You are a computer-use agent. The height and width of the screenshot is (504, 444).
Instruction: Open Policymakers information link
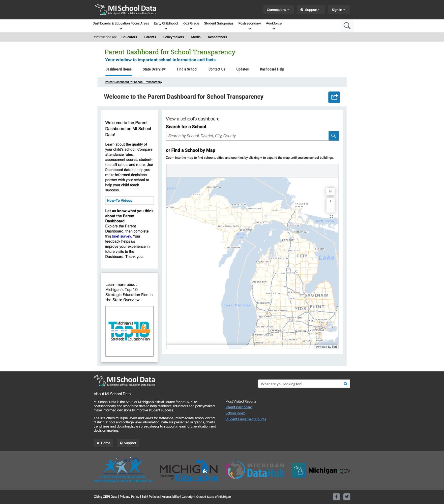point(173,37)
